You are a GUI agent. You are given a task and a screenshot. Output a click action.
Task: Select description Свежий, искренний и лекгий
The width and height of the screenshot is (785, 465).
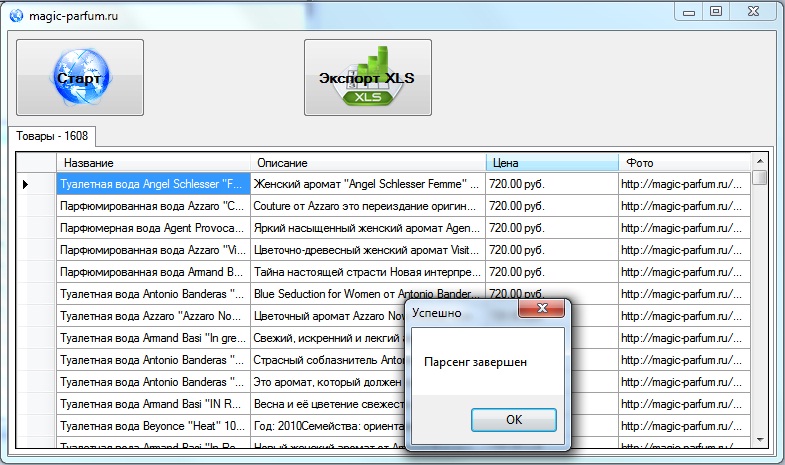tap(328, 338)
